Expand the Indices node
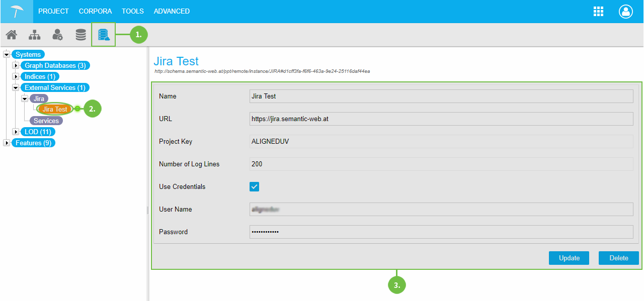This screenshot has width=644, height=301. 16,76
